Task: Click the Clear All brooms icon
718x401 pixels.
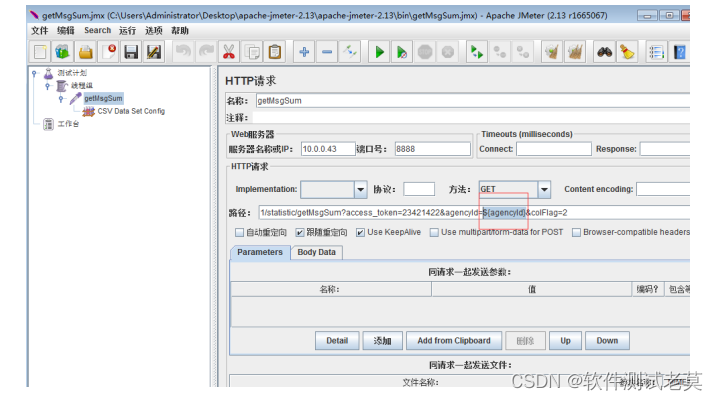Action: (575, 52)
